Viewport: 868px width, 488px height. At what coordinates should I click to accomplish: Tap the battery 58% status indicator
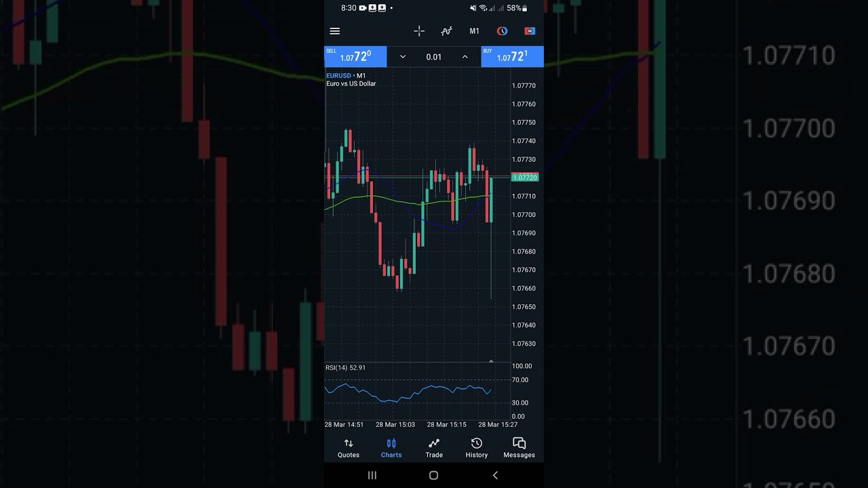[x=517, y=8]
